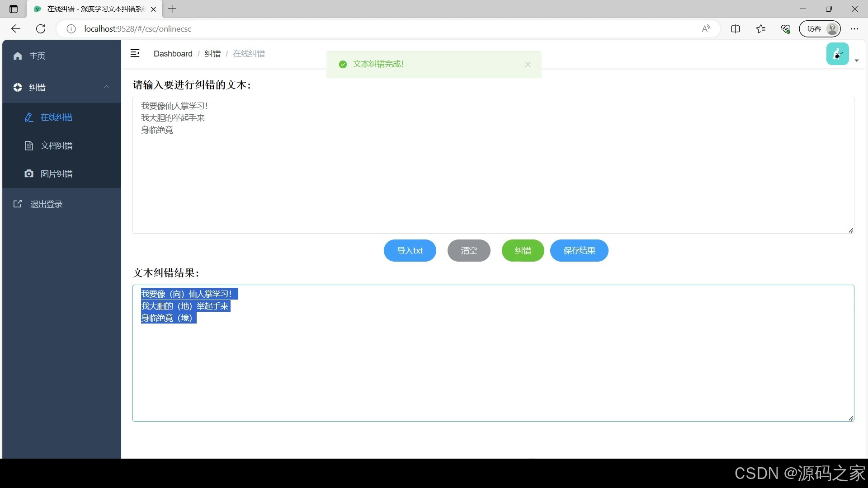Viewport: 868px width, 488px height.
Task: Go to Dashboard breadcrumb link
Action: 173,53
